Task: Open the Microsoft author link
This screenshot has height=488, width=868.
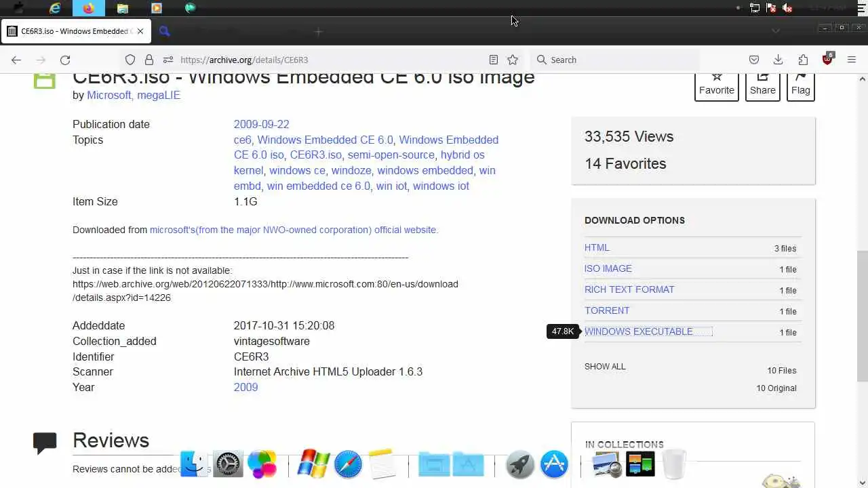Action: pos(108,95)
